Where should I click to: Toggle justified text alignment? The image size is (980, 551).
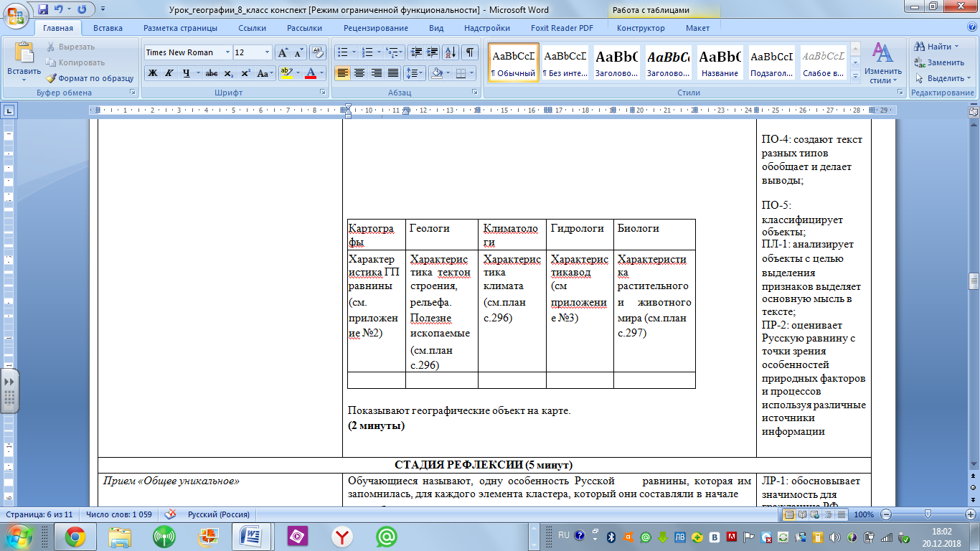click(x=393, y=73)
